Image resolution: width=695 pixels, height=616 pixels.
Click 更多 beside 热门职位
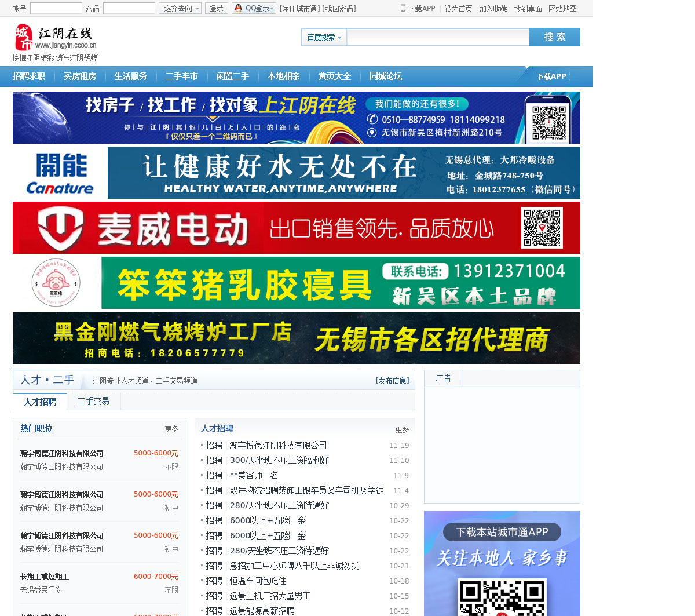click(x=171, y=429)
